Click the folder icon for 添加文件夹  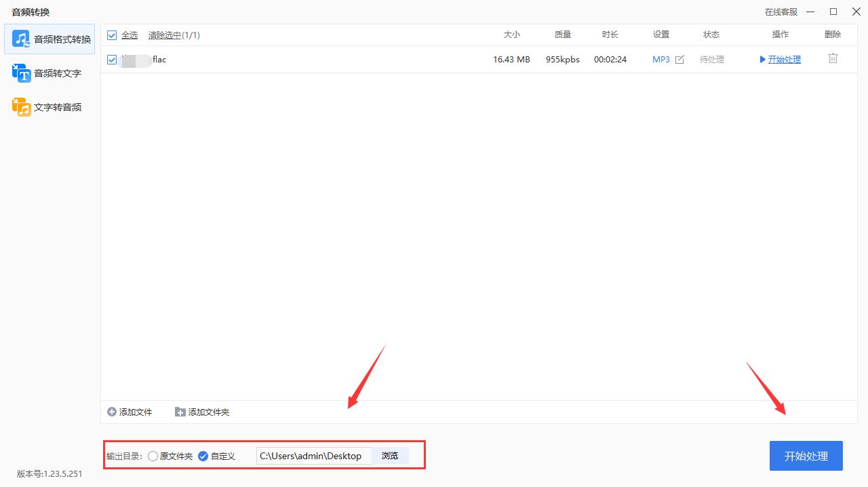click(x=180, y=412)
